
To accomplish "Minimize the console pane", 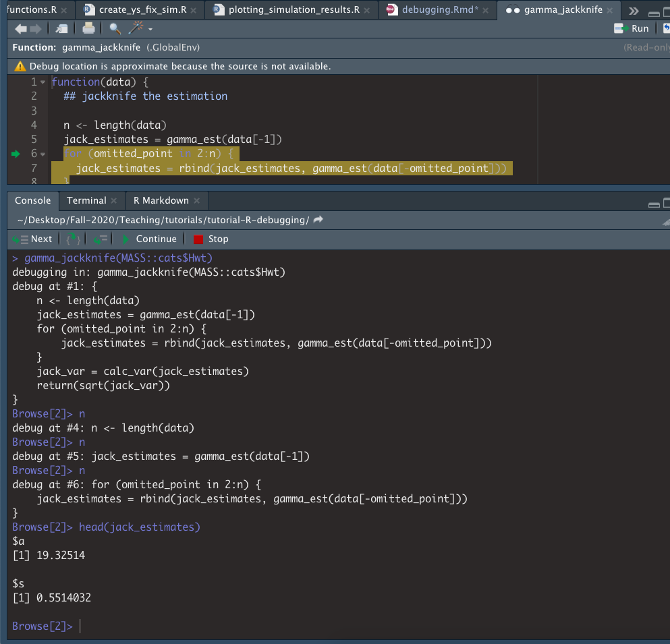I will pyautogui.click(x=654, y=205).
